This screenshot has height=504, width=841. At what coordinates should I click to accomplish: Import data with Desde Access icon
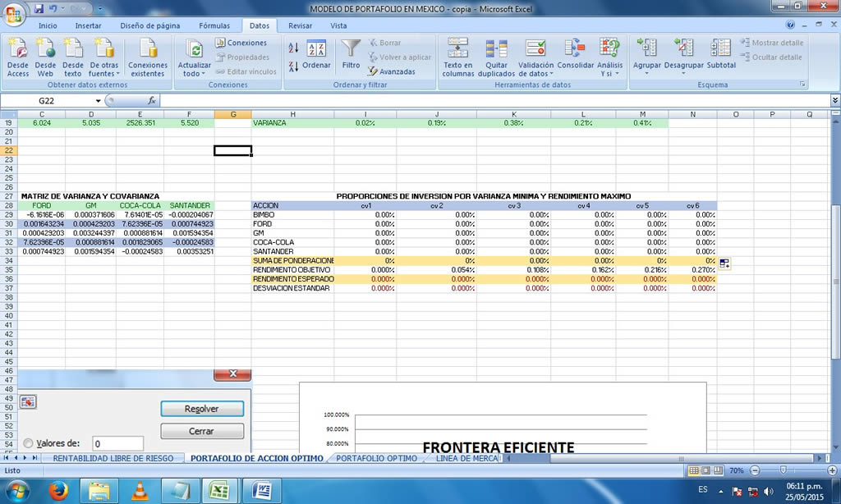(x=18, y=57)
